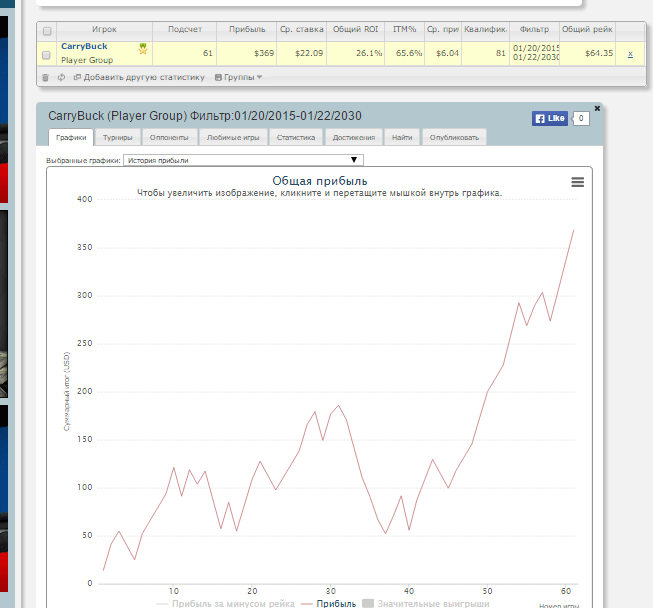This screenshot has width=653, height=608.
Task: Click the Общая прибыль chart title
Action: point(320,181)
